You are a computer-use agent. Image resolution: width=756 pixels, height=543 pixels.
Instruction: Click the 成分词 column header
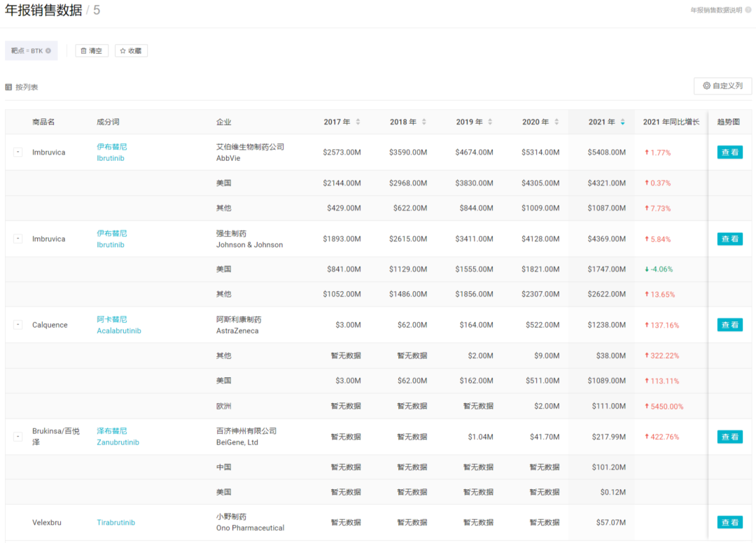coord(108,122)
